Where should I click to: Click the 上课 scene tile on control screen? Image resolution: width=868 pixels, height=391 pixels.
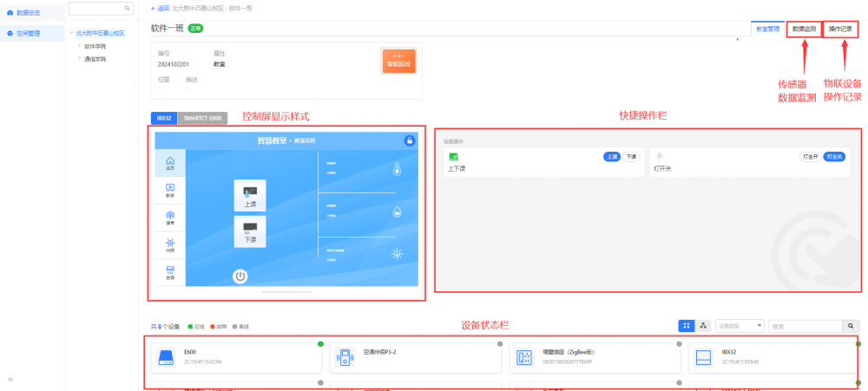(x=250, y=195)
